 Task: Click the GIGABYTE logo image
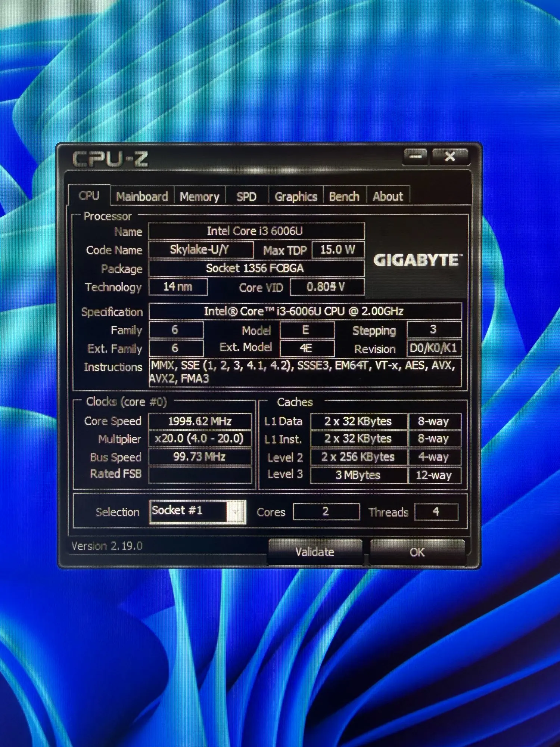[x=417, y=260]
